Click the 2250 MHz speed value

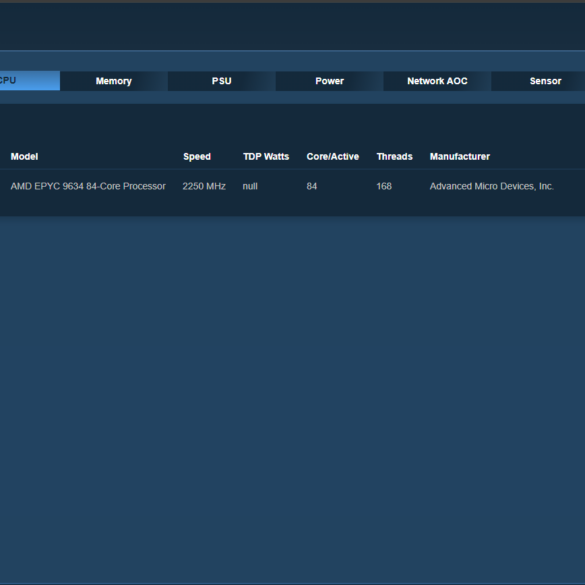[204, 186]
